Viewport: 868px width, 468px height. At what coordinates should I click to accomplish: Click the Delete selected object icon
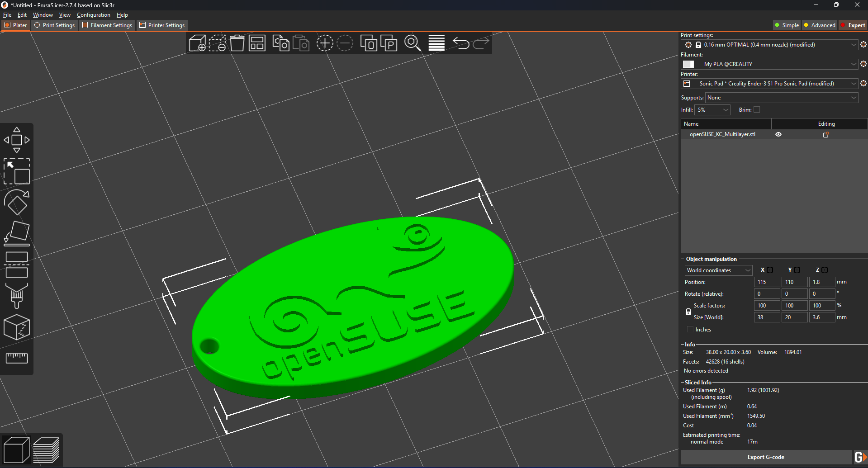click(x=217, y=43)
